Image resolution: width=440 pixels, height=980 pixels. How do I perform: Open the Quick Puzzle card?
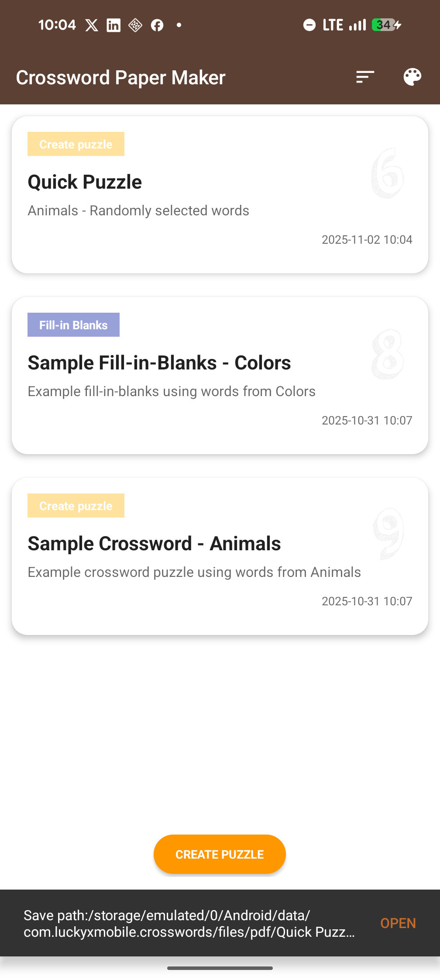click(x=220, y=195)
